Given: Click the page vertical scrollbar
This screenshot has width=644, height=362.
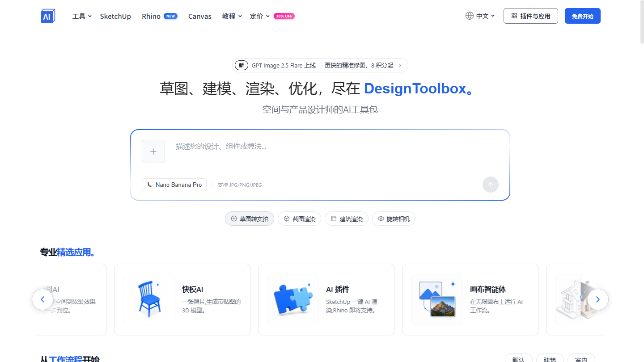Looking at the screenshot, I should tap(641, 22).
